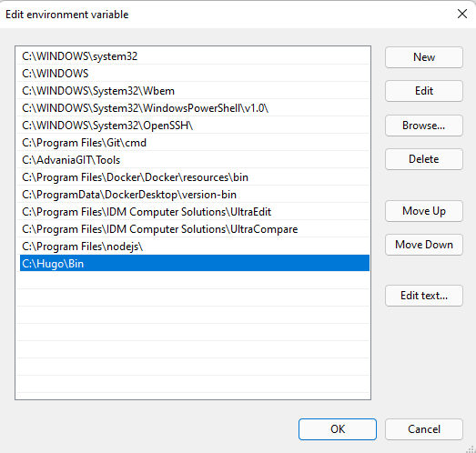This screenshot has width=476, height=453.
Task: Select the OpenSSH path entry
Action: click(x=194, y=126)
